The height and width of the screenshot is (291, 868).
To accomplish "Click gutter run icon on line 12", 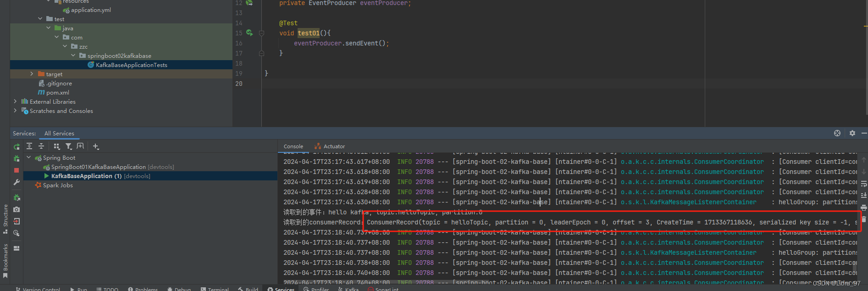I will 249,3.
